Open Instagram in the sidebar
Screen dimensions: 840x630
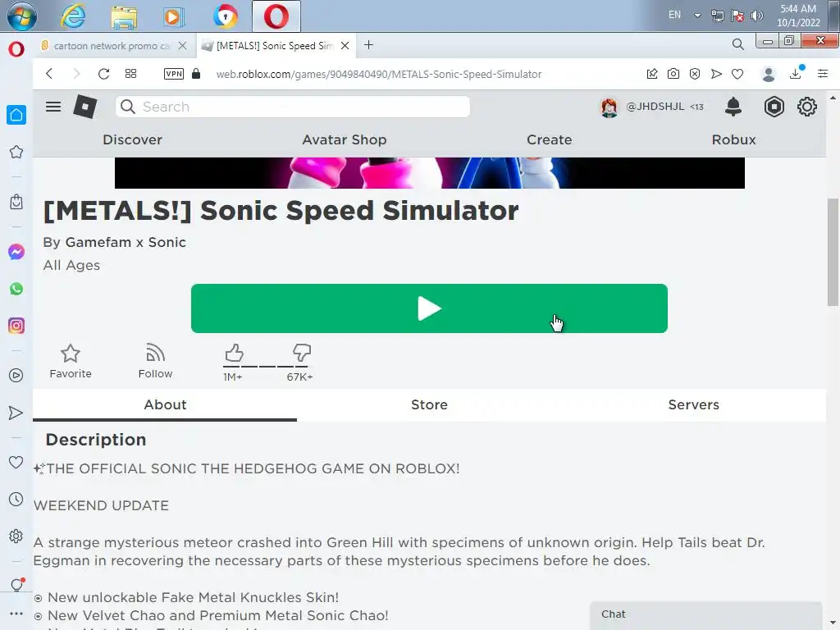point(16,326)
